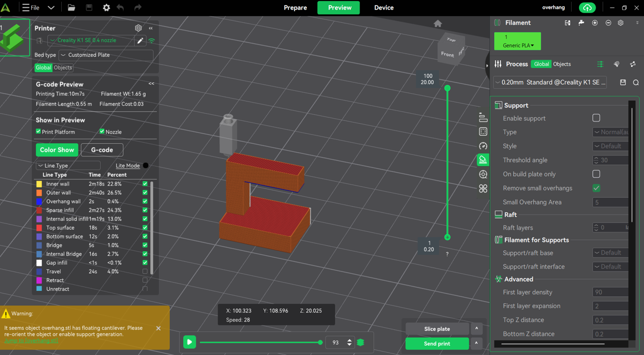This screenshot has height=355, width=644.
Task: Dismiss the floating cantilever warning
Action: tap(159, 328)
